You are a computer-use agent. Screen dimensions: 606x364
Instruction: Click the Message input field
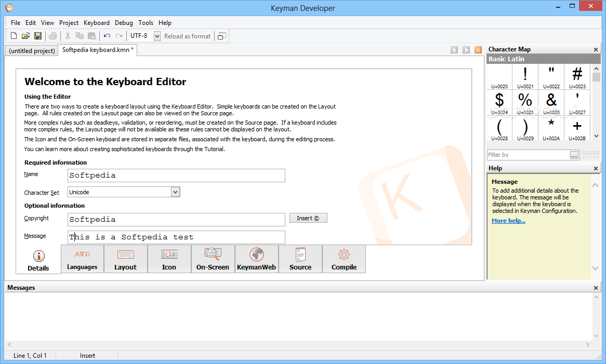[x=176, y=237]
